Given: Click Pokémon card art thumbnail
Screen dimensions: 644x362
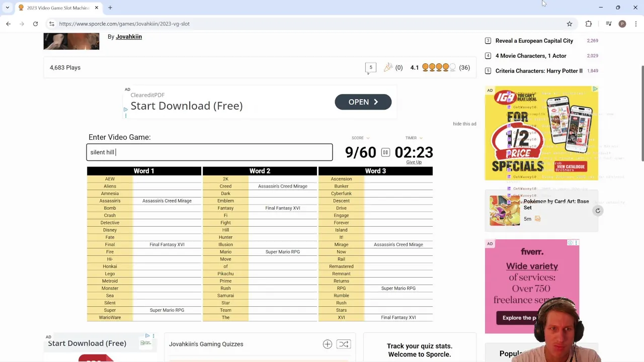Looking at the screenshot, I should (x=505, y=210).
